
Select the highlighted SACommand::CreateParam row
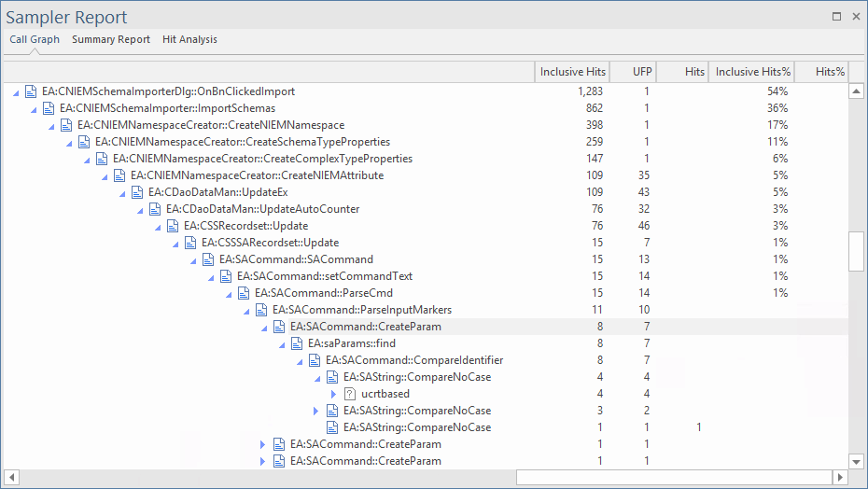tap(365, 327)
